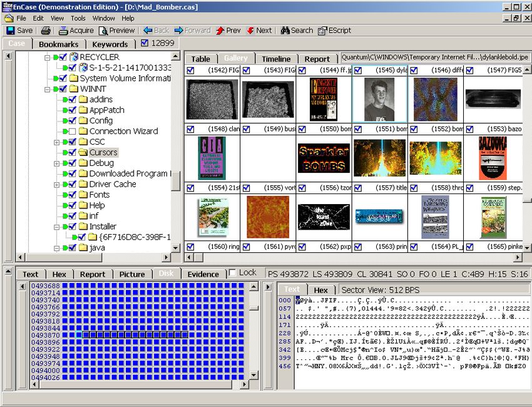
Task: Switch to the Keywords tab
Action: (110, 44)
